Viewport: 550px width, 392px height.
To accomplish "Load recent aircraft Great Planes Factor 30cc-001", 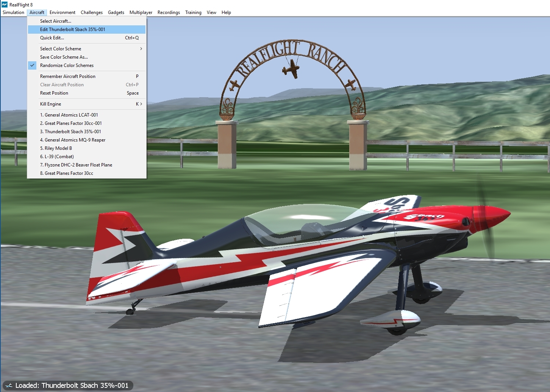I will pos(87,123).
